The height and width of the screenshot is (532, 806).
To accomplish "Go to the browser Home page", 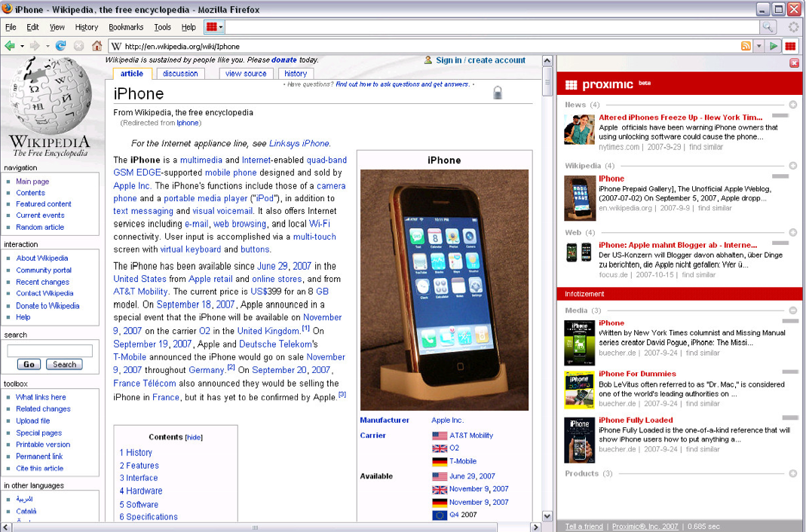I will click(x=97, y=46).
